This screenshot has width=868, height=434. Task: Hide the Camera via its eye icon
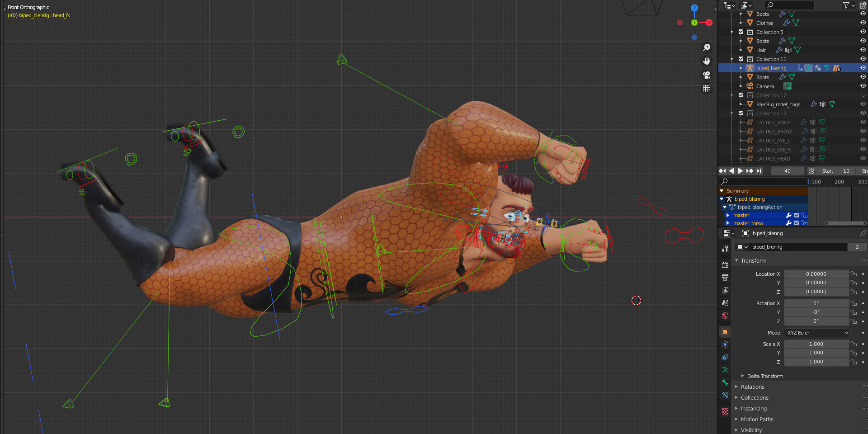tap(863, 86)
